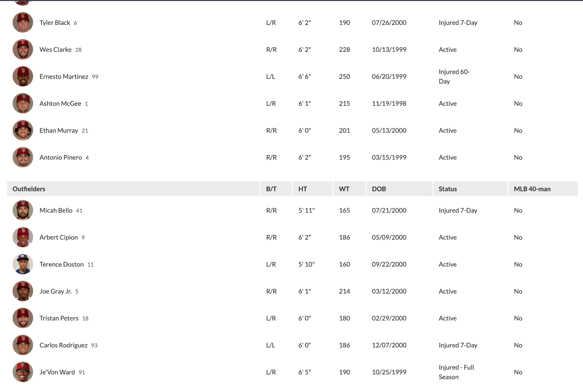Screen dimensions: 583x392
Task: Click Terence Doston's headshot thumbnail
Action: tap(23, 264)
